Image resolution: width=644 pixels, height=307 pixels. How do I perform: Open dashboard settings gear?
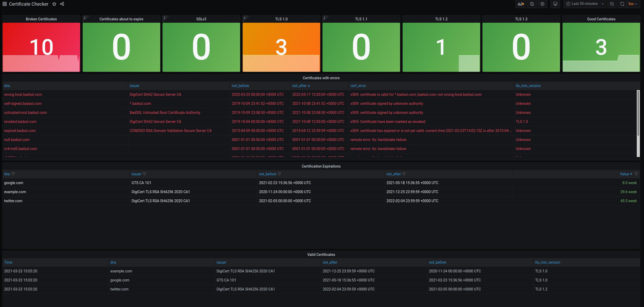[542, 4]
